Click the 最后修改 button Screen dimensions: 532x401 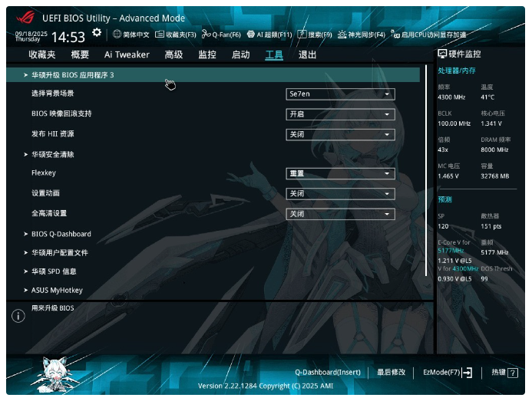click(x=392, y=372)
